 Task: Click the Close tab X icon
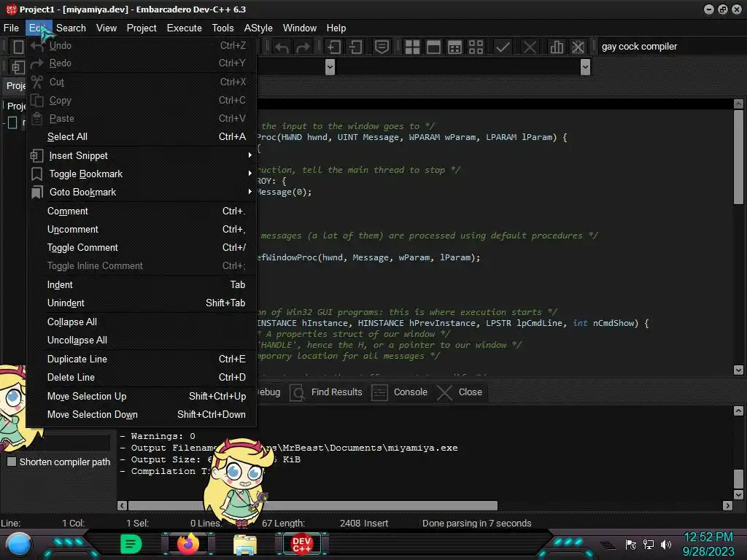[x=444, y=392]
